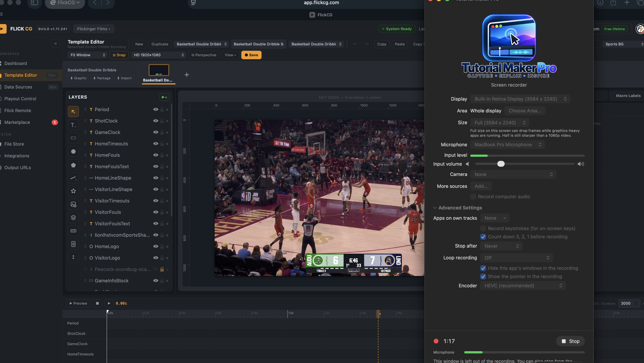Click the redo arrow in Template Editor
Image resolution: width=644 pixels, height=363 pixels.
[367, 44]
